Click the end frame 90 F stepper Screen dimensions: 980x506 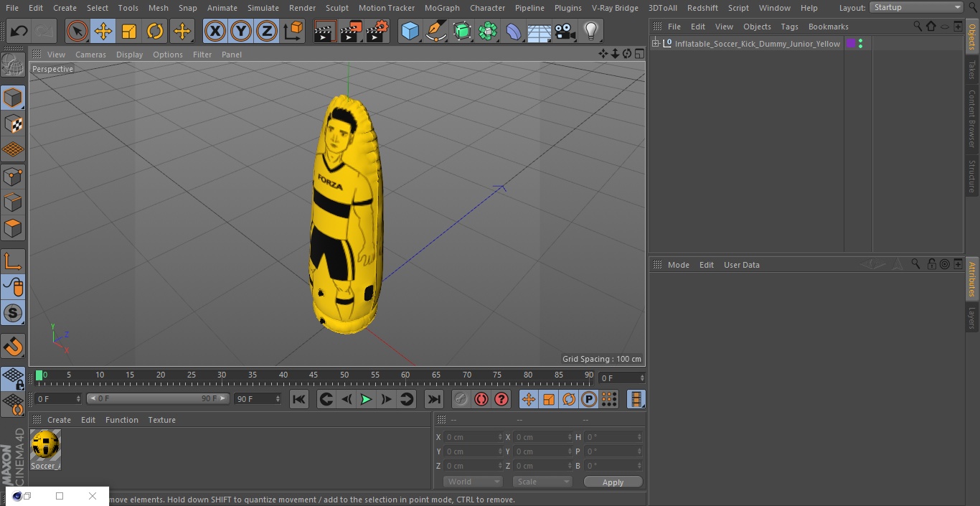pyautogui.click(x=278, y=399)
